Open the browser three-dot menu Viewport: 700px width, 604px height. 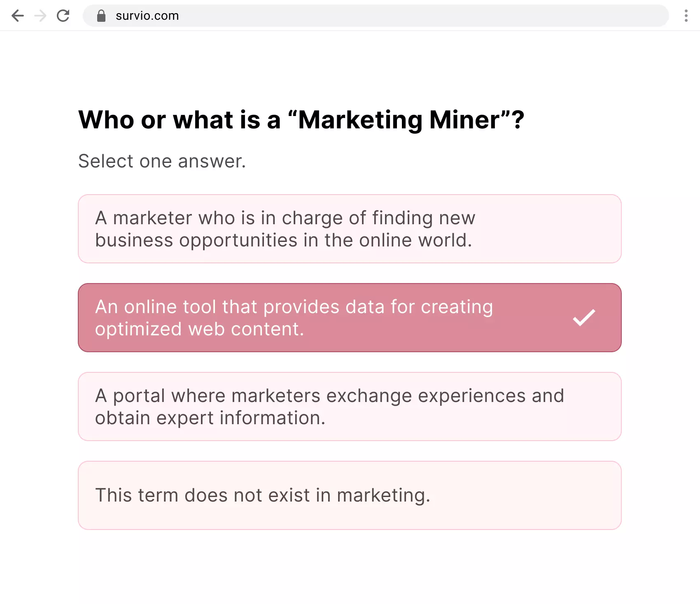pyautogui.click(x=686, y=16)
